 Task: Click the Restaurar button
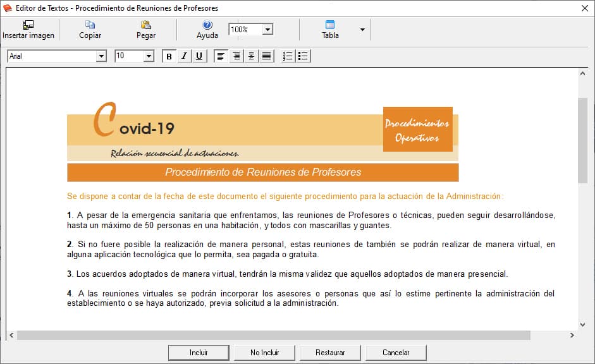(x=330, y=353)
